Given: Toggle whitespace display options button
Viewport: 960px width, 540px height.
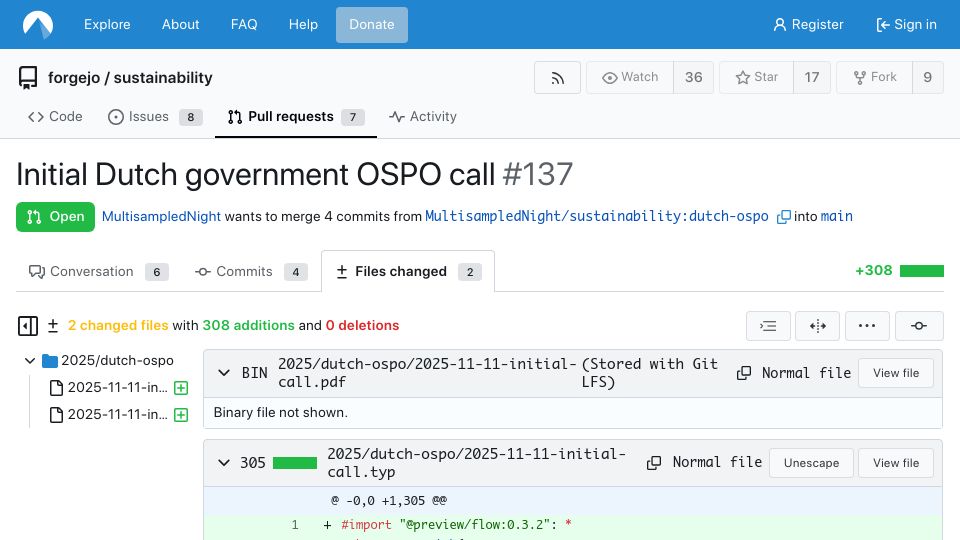Looking at the screenshot, I should (768, 326).
